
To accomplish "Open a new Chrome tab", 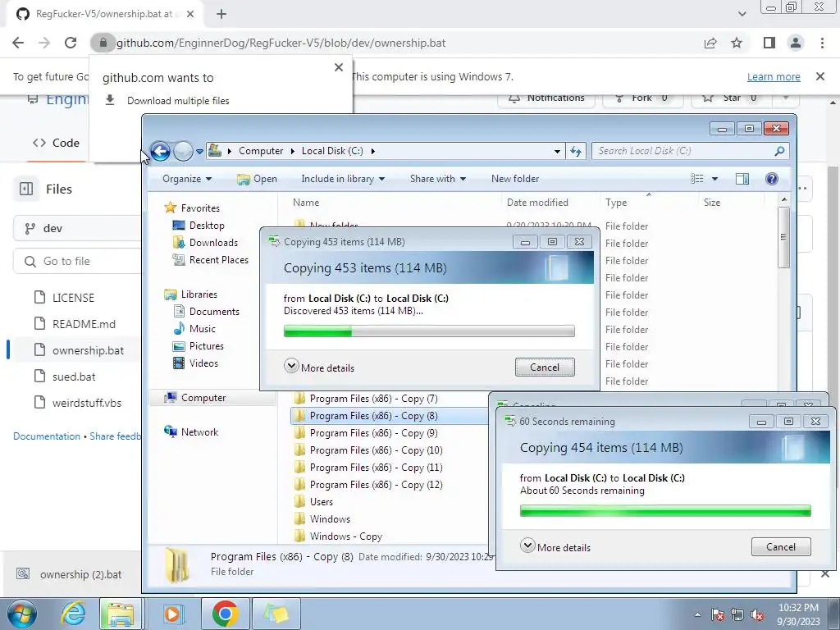I will (221, 14).
